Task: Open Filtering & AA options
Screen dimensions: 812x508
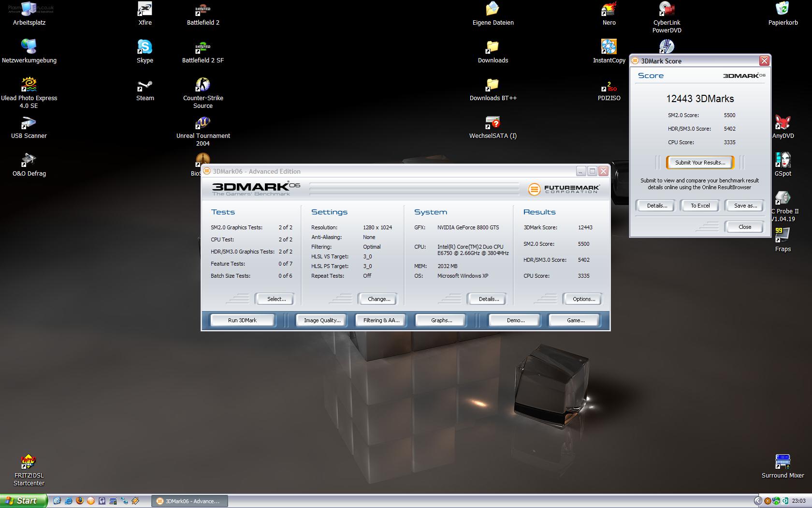Action: [381, 320]
